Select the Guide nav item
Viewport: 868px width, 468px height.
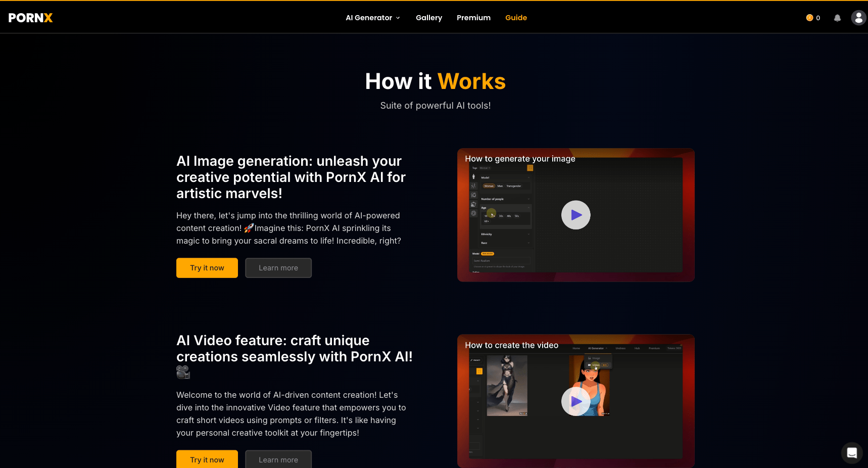(516, 18)
